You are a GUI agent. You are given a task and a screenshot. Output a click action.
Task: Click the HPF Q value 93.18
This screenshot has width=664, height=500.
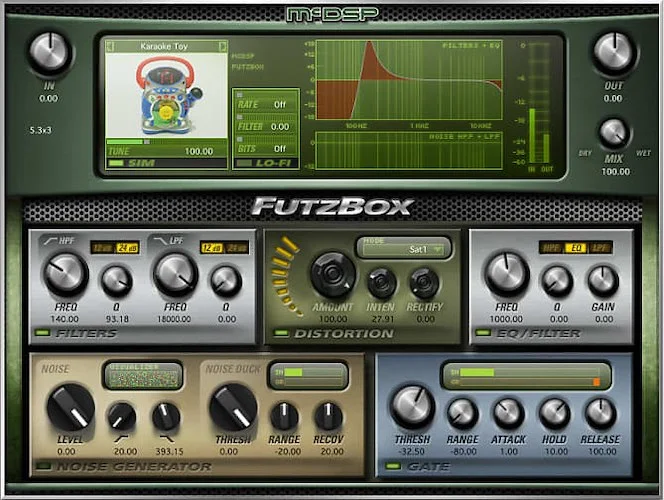pos(117,319)
